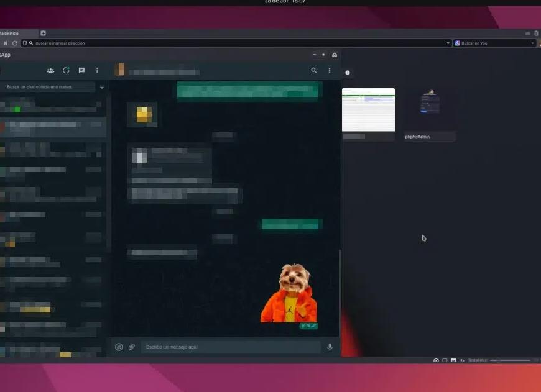This screenshot has height=392, width=541.
Task: Attach a file using the paperclip icon
Action: tap(131, 347)
